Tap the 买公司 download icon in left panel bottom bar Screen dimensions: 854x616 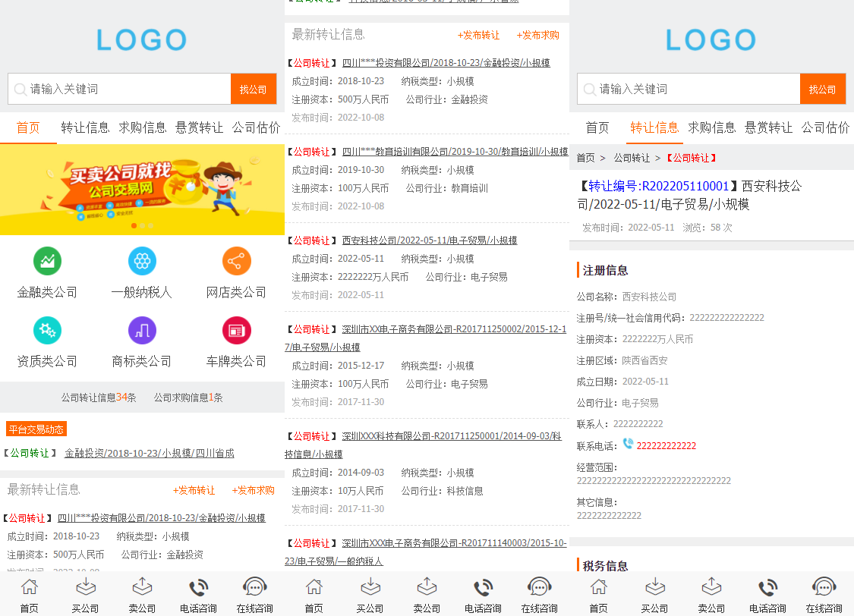(x=86, y=587)
